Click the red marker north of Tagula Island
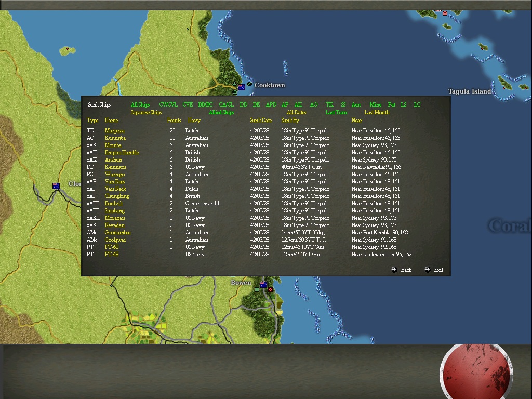 445,13
